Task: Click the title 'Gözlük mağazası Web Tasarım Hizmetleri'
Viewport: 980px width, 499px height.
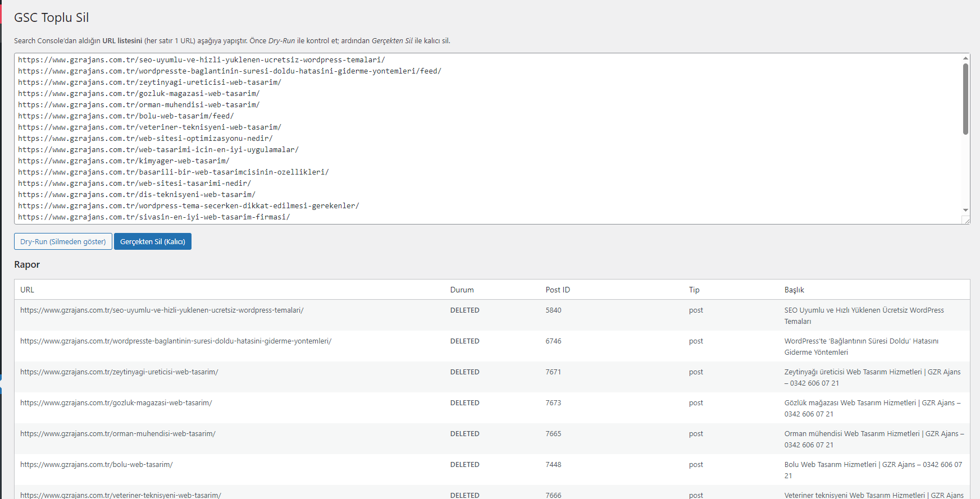Action: 873,408
